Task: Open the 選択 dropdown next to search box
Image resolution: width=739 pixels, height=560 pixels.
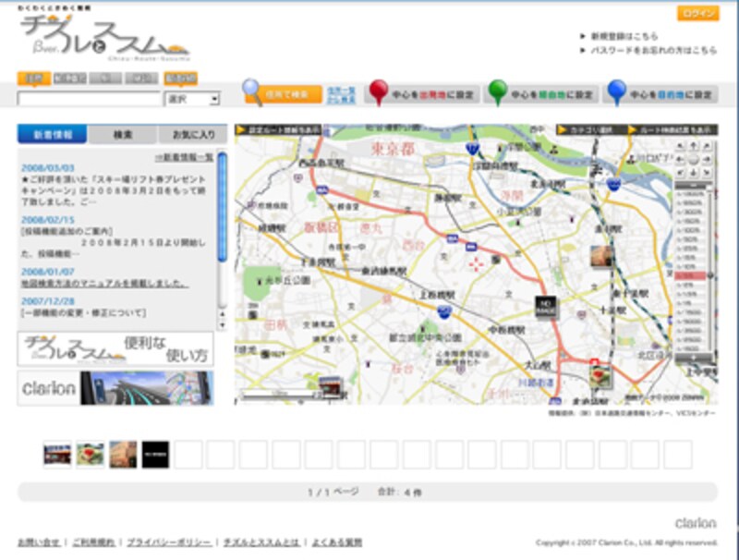Action: pos(192,99)
